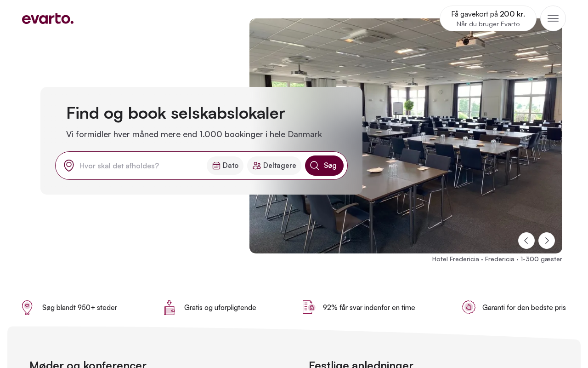The height and width of the screenshot is (368, 588).
Task: Click the evarto logo
Action: point(48,18)
